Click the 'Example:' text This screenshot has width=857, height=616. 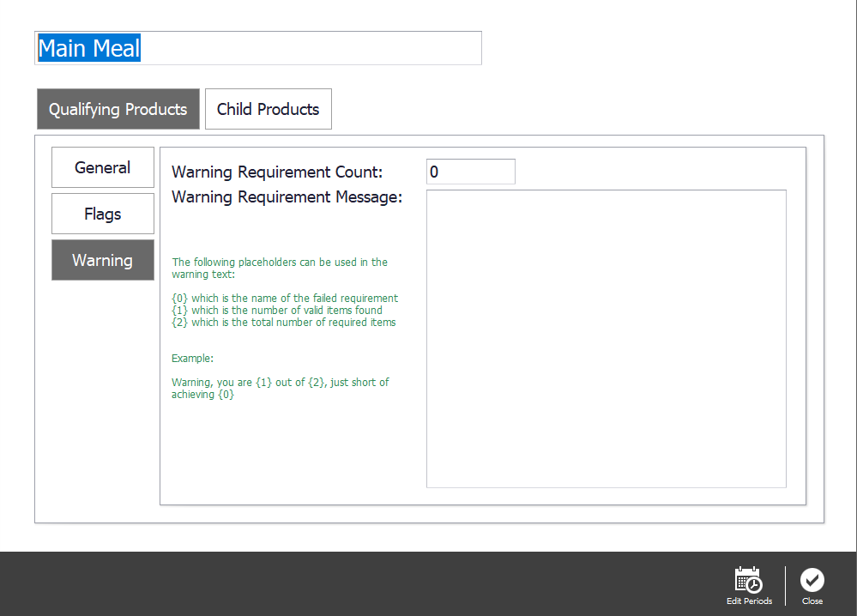click(192, 358)
